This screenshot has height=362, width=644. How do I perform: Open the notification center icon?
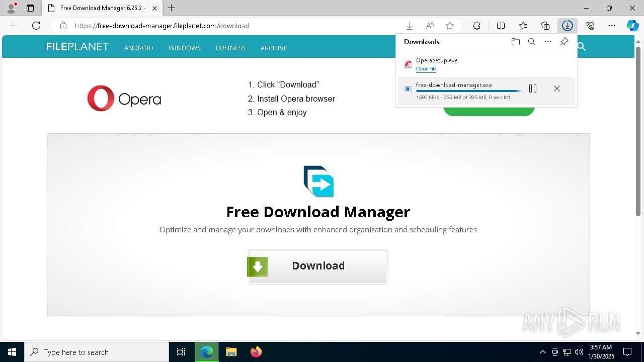(x=627, y=352)
